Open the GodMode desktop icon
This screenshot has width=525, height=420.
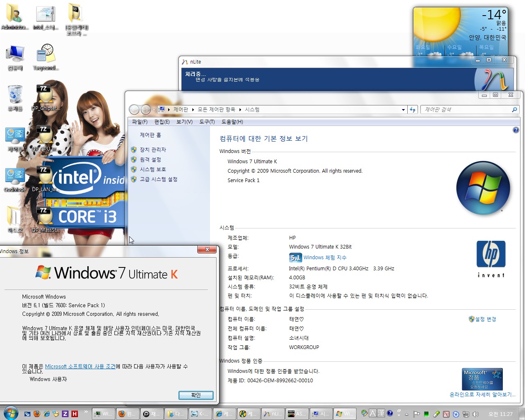click(x=15, y=180)
